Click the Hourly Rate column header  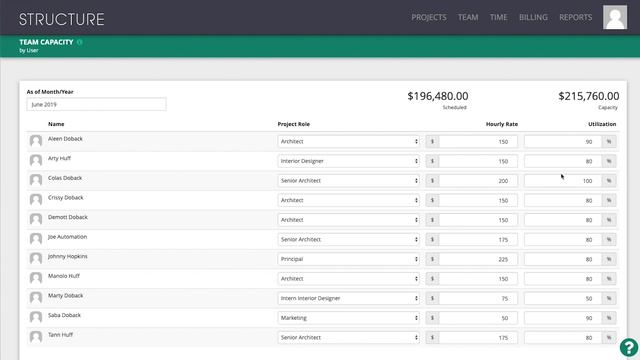tap(502, 124)
